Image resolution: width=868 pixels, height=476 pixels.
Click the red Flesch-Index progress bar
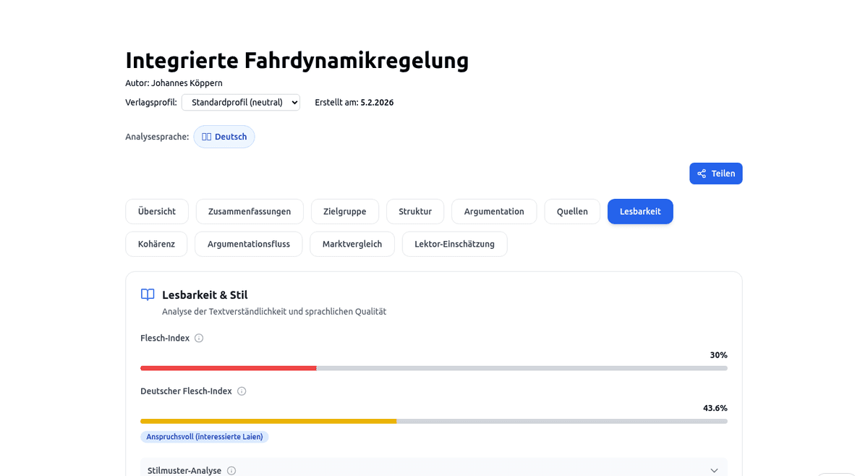tap(228, 368)
